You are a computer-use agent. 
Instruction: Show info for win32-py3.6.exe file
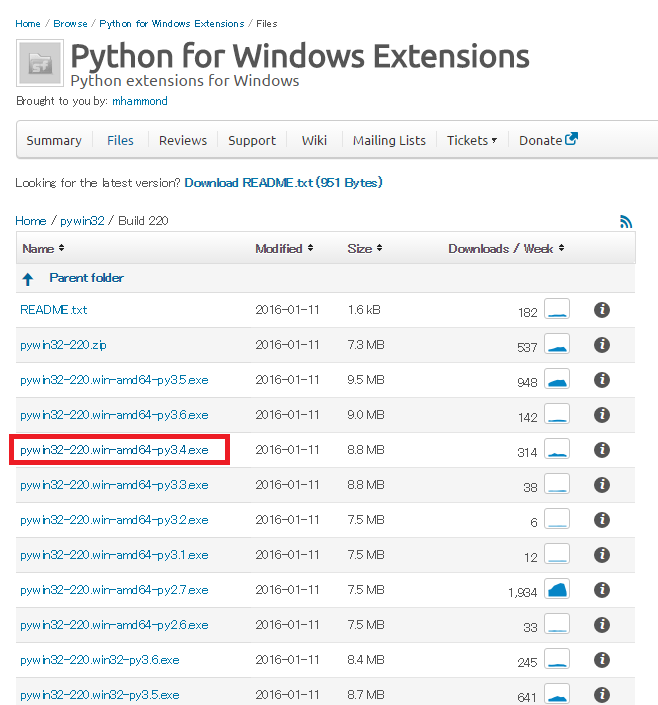click(602, 660)
